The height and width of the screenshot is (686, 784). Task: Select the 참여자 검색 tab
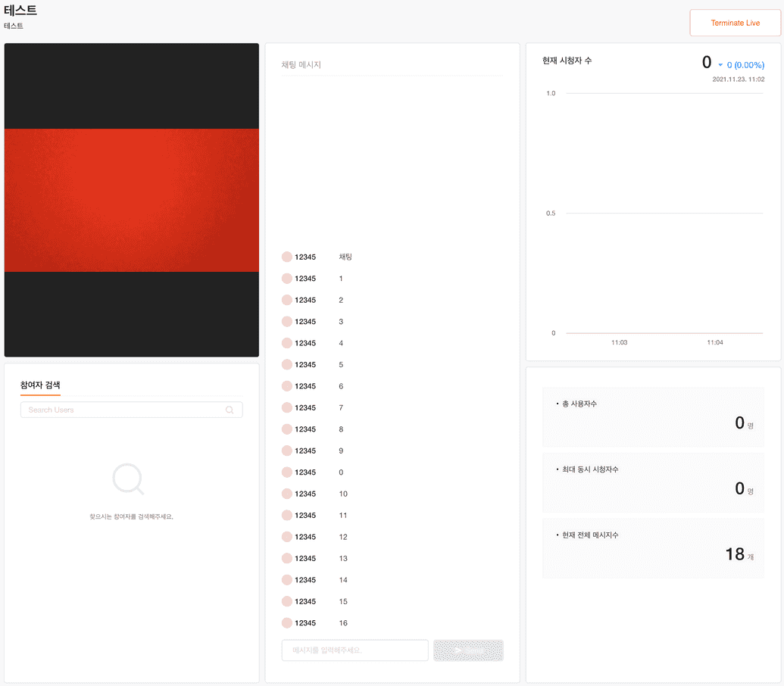(40, 385)
